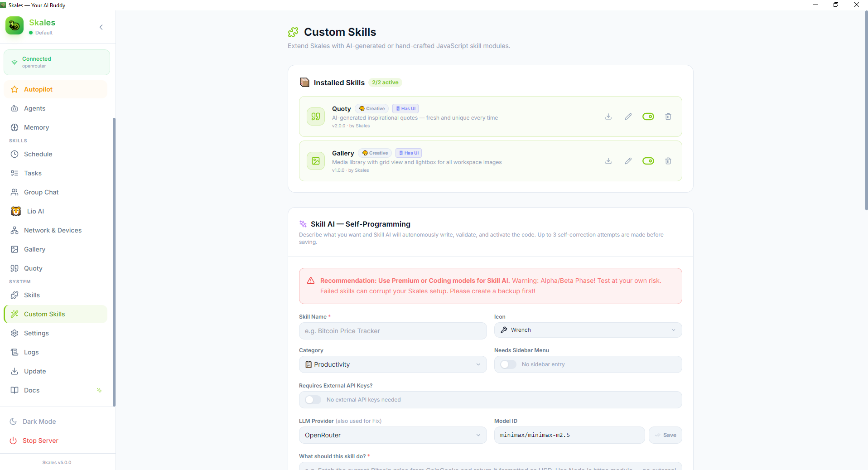
Task: Export the Gallery skill via download icon
Action: click(x=608, y=161)
